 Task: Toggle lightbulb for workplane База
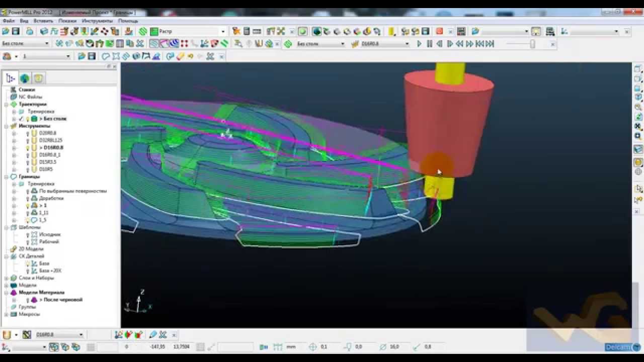click(28, 263)
